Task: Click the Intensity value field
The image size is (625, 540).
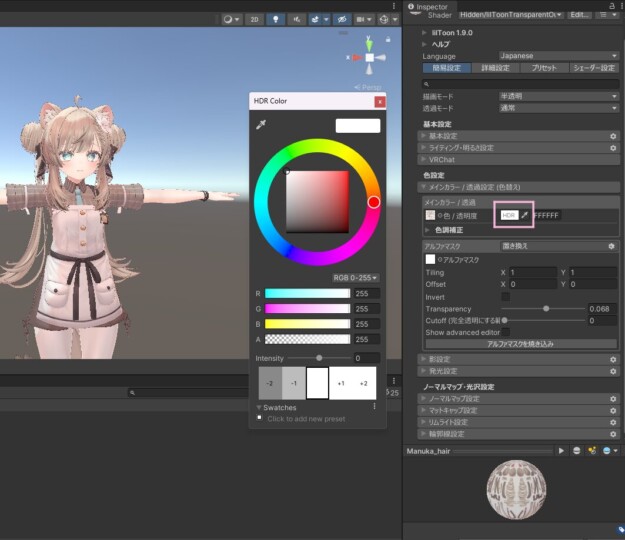Action: [367, 358]
